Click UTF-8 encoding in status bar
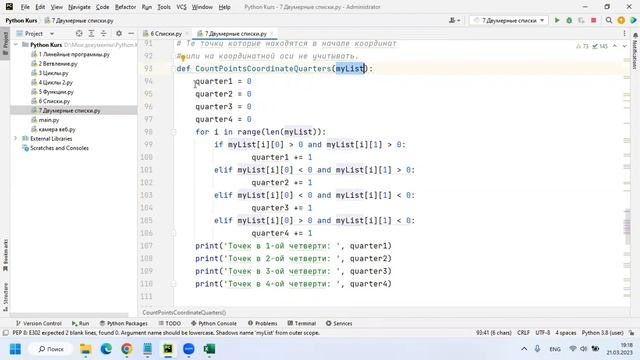The height and width of the screenshot is (360, 640). [x=542, y=333]
